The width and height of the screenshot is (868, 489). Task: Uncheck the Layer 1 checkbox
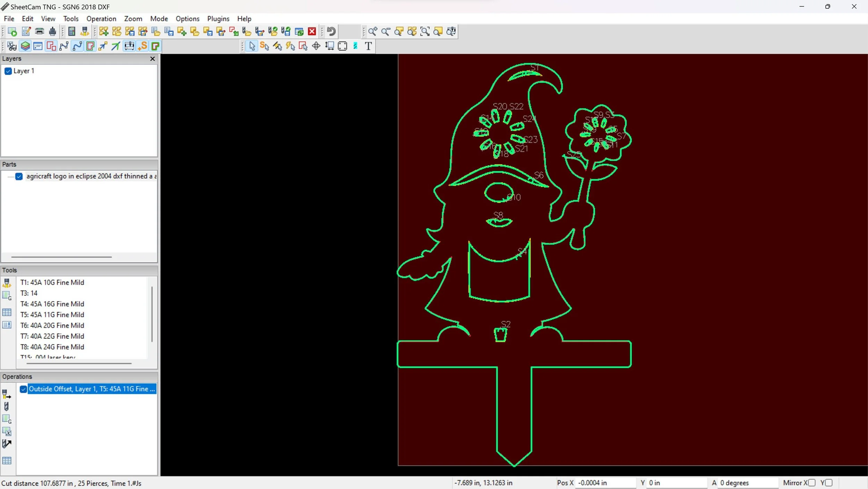click(x=8, y=71)
